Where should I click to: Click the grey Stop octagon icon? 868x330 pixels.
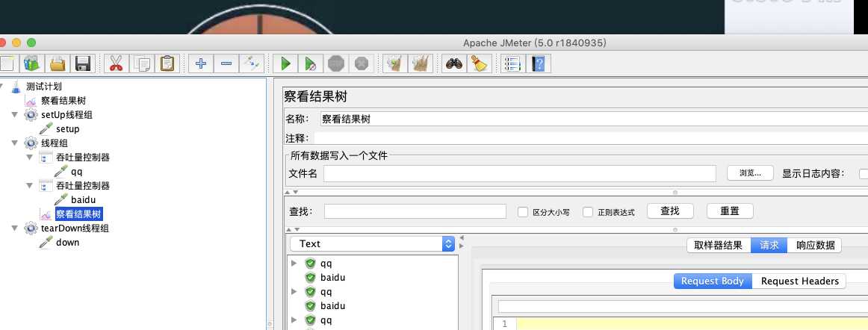[x=336, y=63]
